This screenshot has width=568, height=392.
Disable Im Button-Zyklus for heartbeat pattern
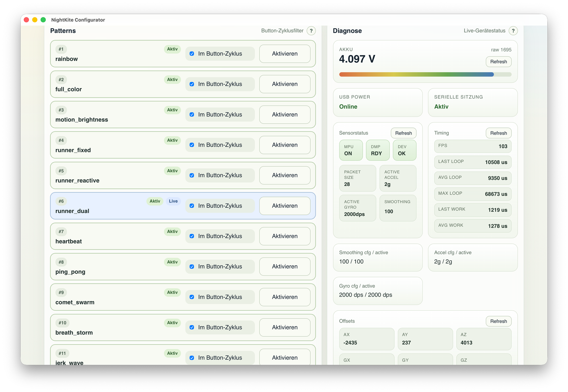click(x=192, y=236)
